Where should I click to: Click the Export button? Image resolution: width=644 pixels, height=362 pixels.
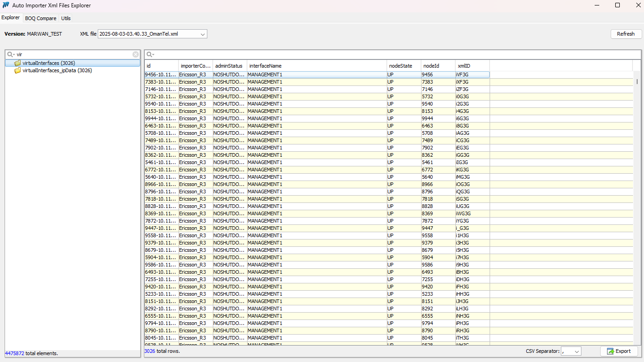click(x=619, y=351)
